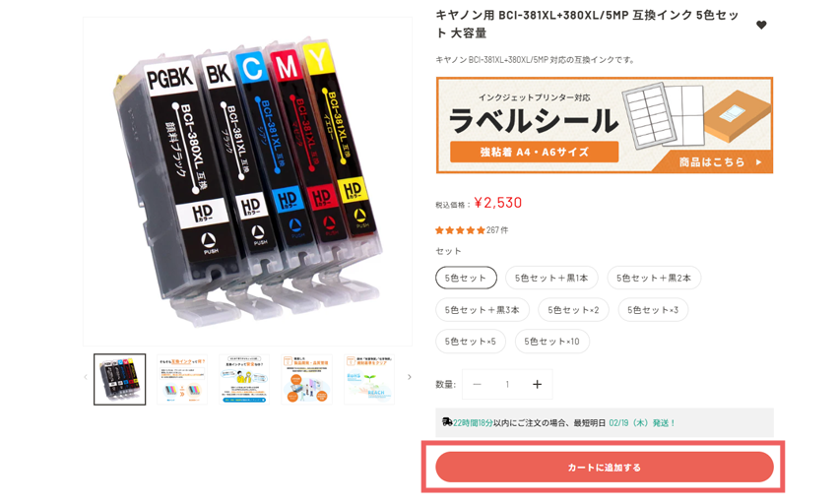Choose the 5色セット×2 variant
Image resolution: width=838 pixels, height=504 pixels.
pyautogui.click(x=573, y=310)
